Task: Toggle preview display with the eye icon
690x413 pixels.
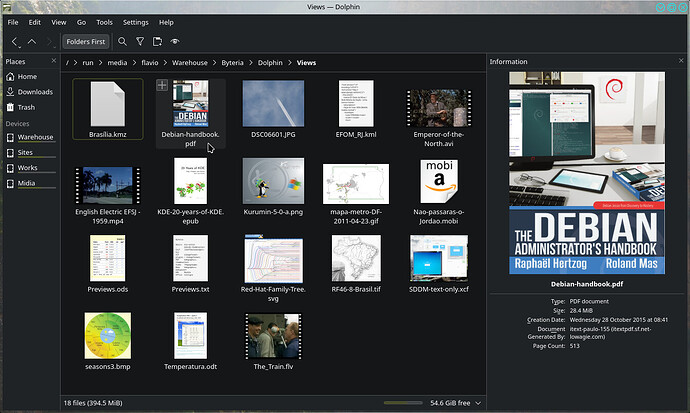Action: [x=175, y=41]
